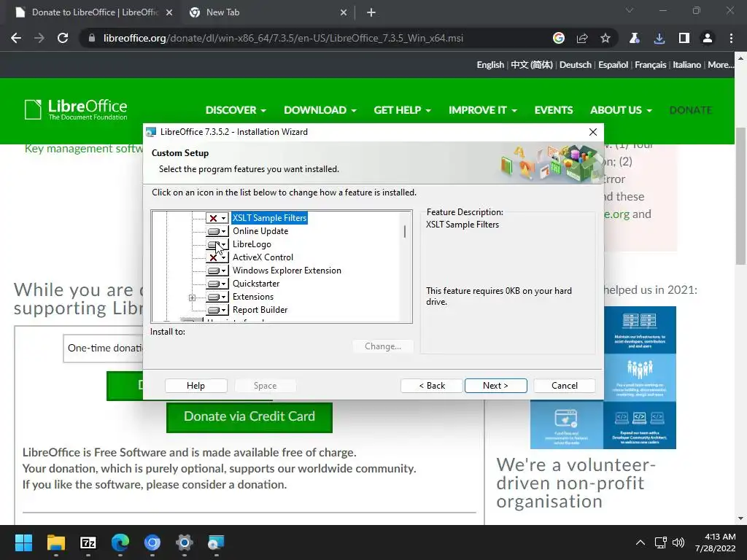The width and height of the screenshot is (747, 560).
Task: Select the Online Update feature row
Action: click(x=260, y=231)
